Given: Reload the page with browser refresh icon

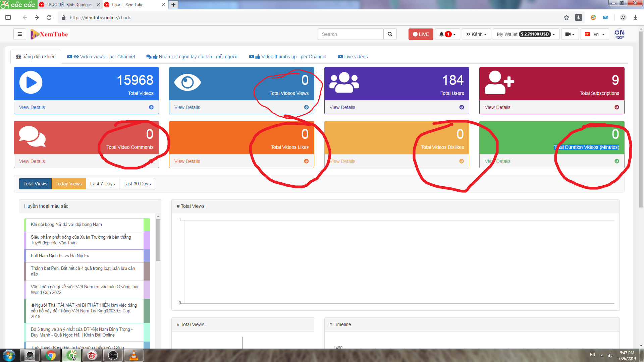Looking at the screenshot, I should [49, 17].
